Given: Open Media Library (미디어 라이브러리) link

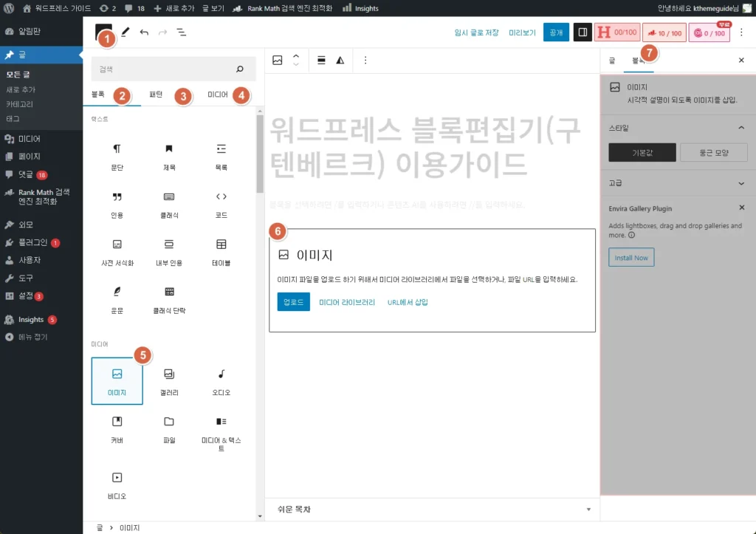Looking at the screenshot, I should click(x=347, y=302).
